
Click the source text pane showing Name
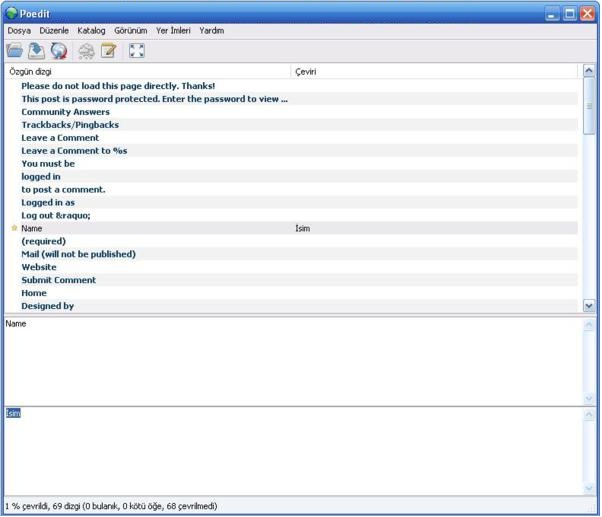[290, 360]
